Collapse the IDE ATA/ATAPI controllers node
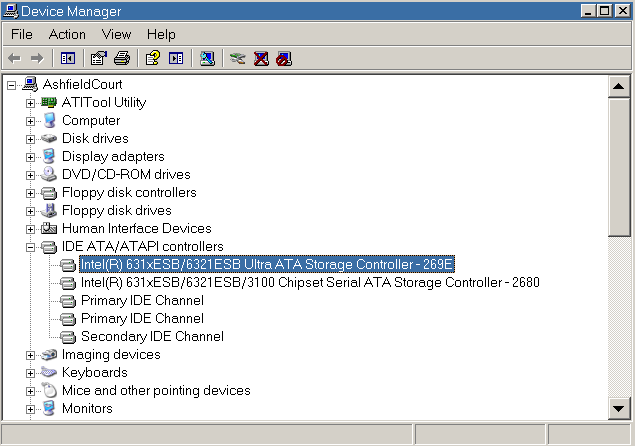The width and height of the screenshot is (635, 446). (30, 247)
